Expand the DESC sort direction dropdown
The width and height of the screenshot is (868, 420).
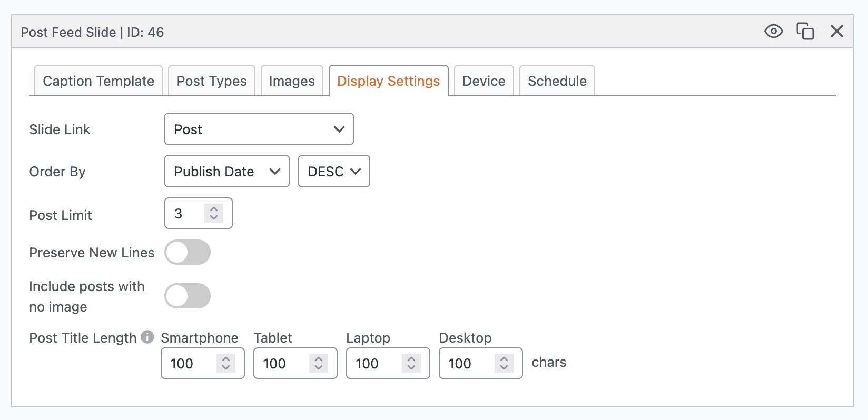tap(334, 172)
